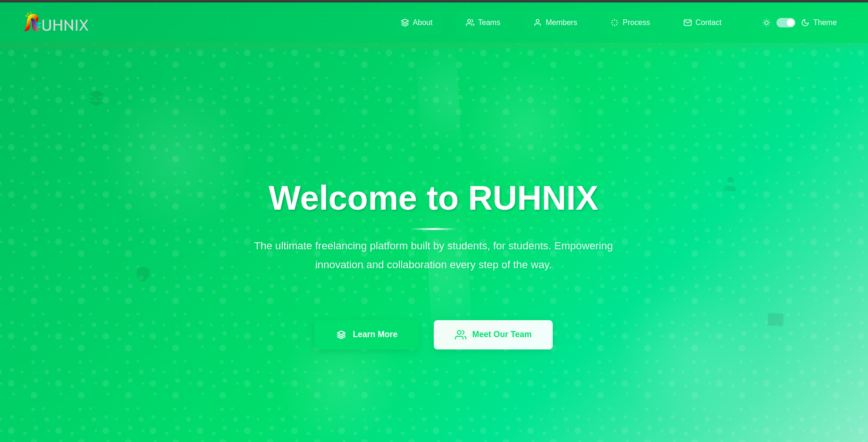Image resolution: width=868 pixels, height=442 pixels.
Task: Click the layers icon inside Learn More
Action: [x=341, y=334]
